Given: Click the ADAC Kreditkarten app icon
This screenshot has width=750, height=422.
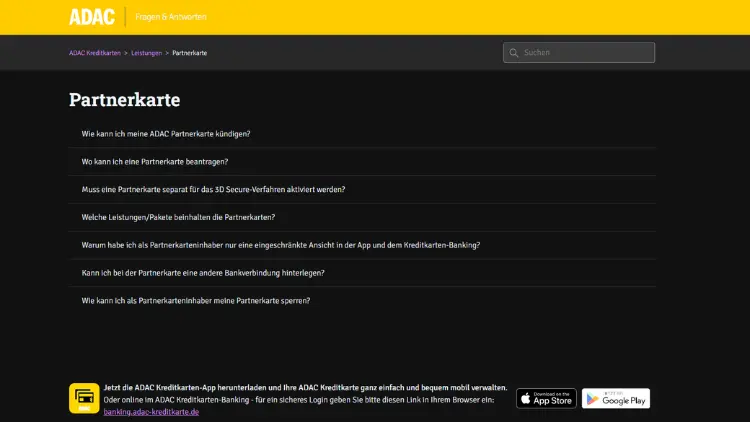Looking at the screenshot, I should [84, 398].
